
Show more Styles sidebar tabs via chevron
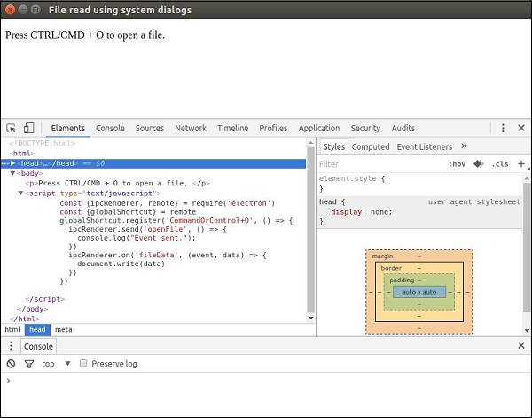(x=465, y=146)
